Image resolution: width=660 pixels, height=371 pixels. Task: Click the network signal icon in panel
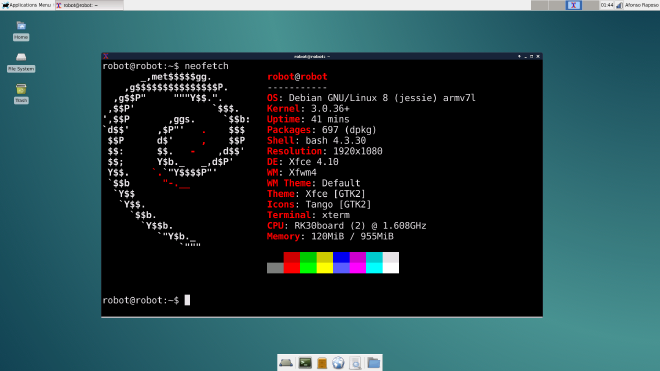point(619,5)
